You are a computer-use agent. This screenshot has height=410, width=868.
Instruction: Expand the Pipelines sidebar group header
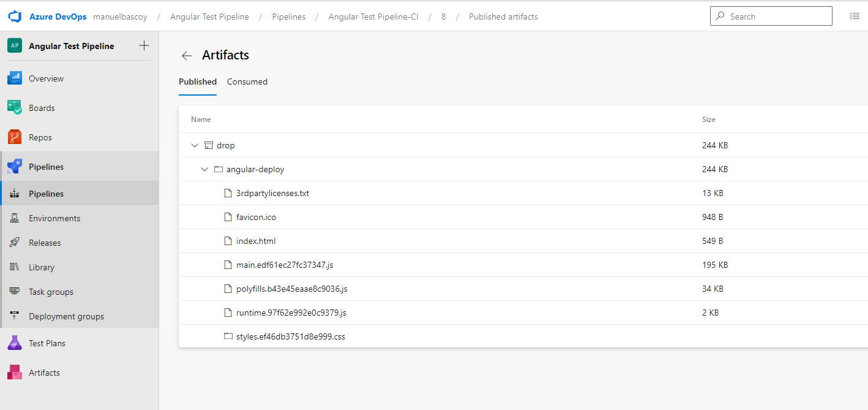46,167
